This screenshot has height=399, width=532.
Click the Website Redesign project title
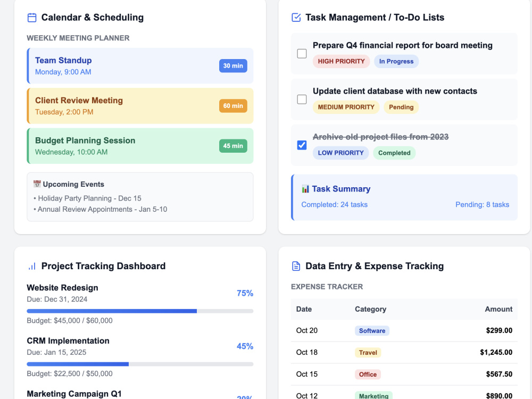62,288
